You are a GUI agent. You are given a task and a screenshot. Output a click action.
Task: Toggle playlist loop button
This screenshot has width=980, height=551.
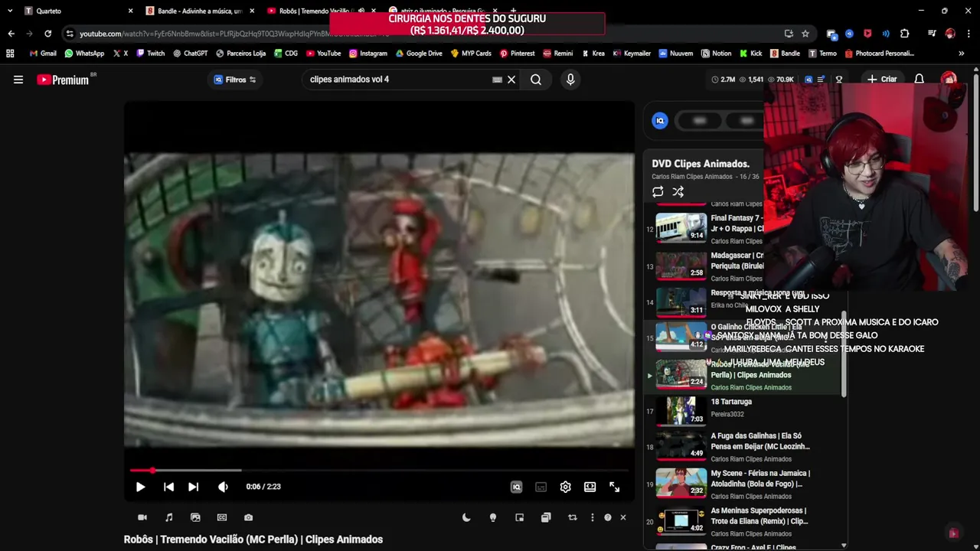(x=658, y=192)
